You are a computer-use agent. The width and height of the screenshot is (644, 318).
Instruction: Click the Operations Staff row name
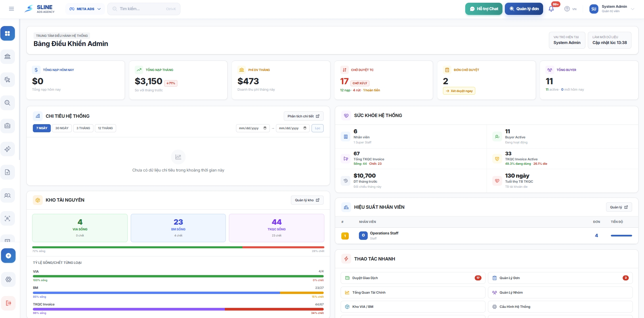pos(384,233)
